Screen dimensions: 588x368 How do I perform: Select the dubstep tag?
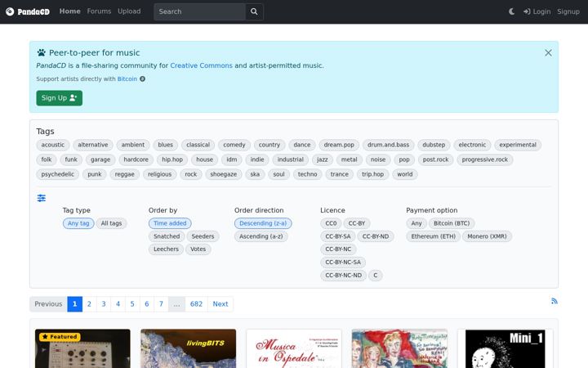coord(434,145)
